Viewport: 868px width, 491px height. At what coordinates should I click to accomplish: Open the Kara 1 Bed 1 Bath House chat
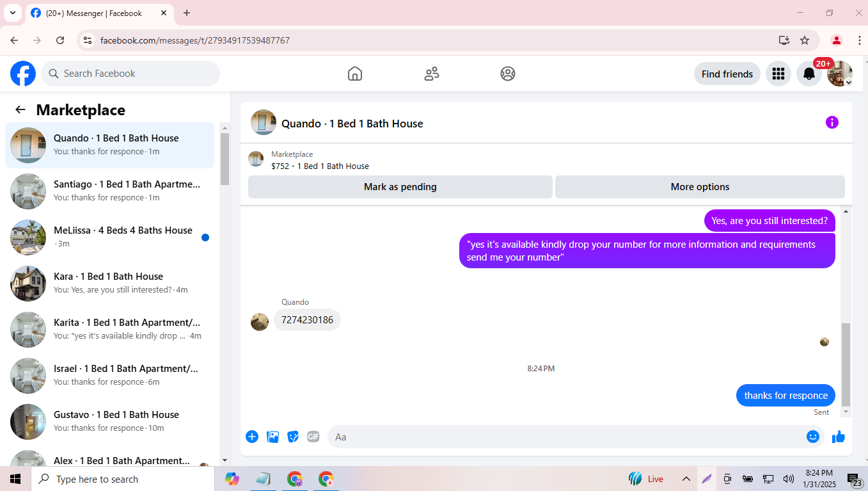(x=109, y=284)
